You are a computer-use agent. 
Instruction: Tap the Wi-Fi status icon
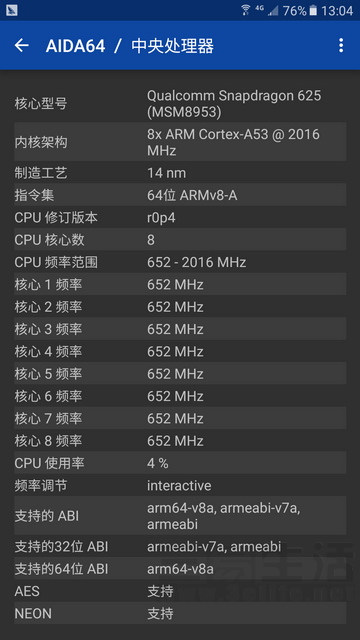[x=246, y=10]
